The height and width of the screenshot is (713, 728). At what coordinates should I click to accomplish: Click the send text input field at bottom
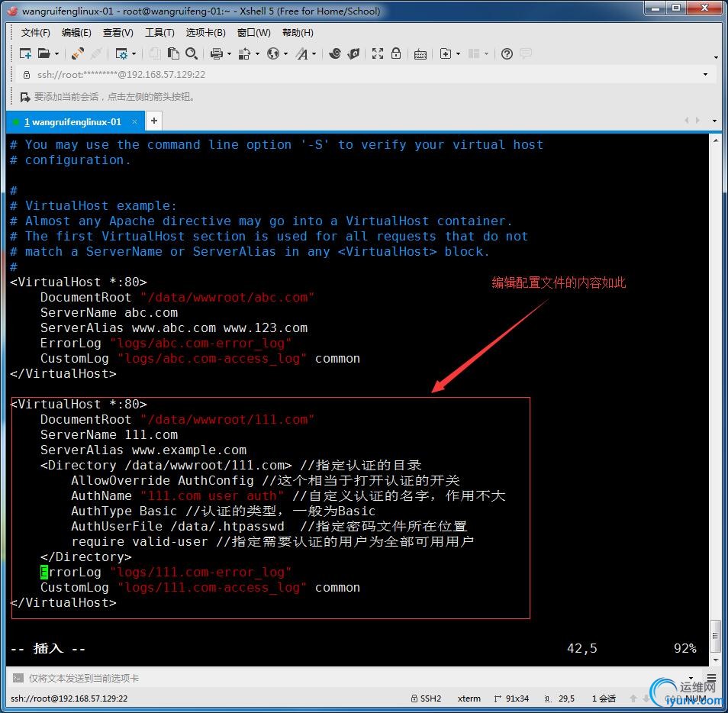pos(359,678)
